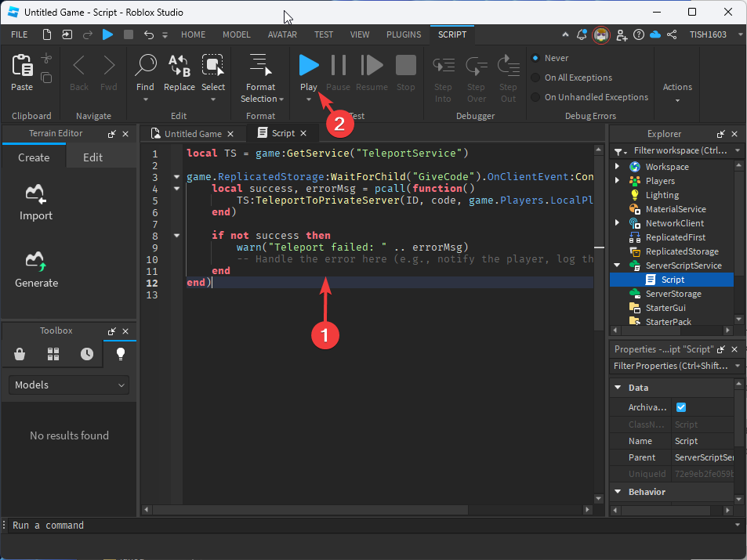Open the Import terrain tool
Viewport: 747px width, 560px height.
[x=36, y=202]
